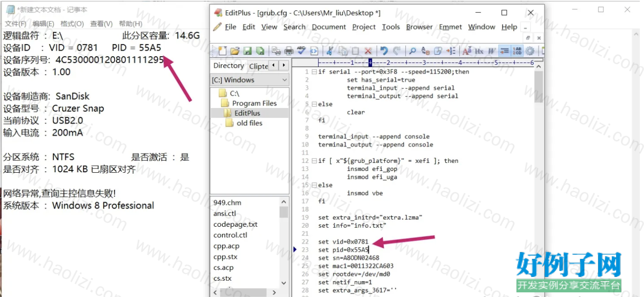Click the Go to Line icon
644x297 pixels.
pos(450,51)
